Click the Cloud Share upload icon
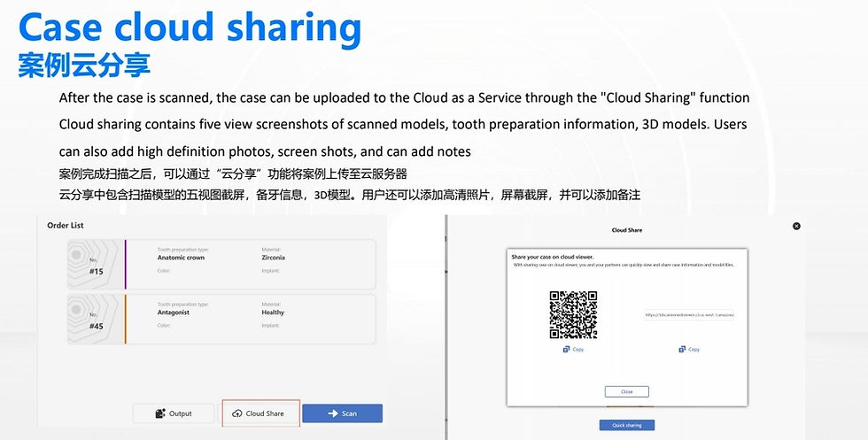This screenshot has width=868, height=440. coord(237,413)
